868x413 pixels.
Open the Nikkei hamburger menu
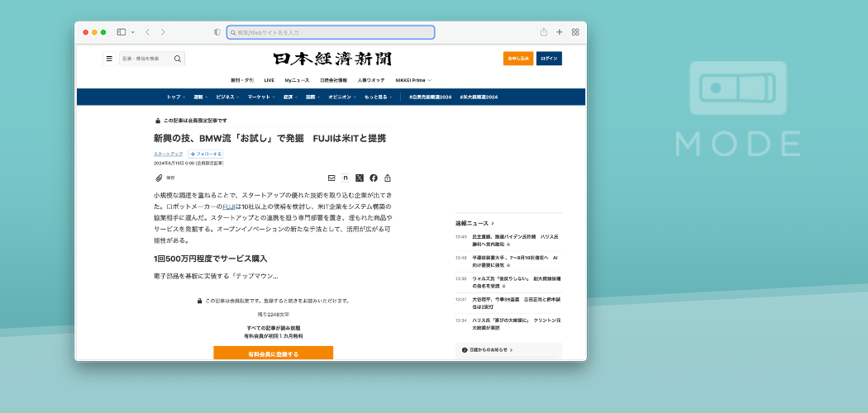109,59
